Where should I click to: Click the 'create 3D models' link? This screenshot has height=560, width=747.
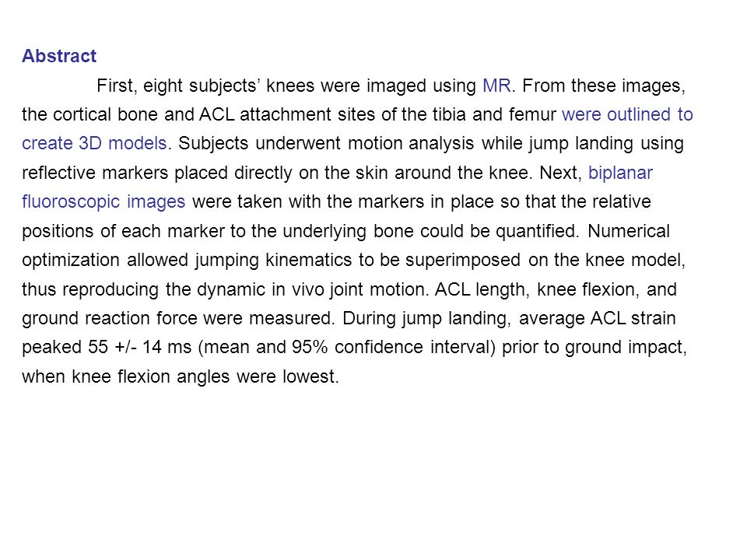click(94, 143)
